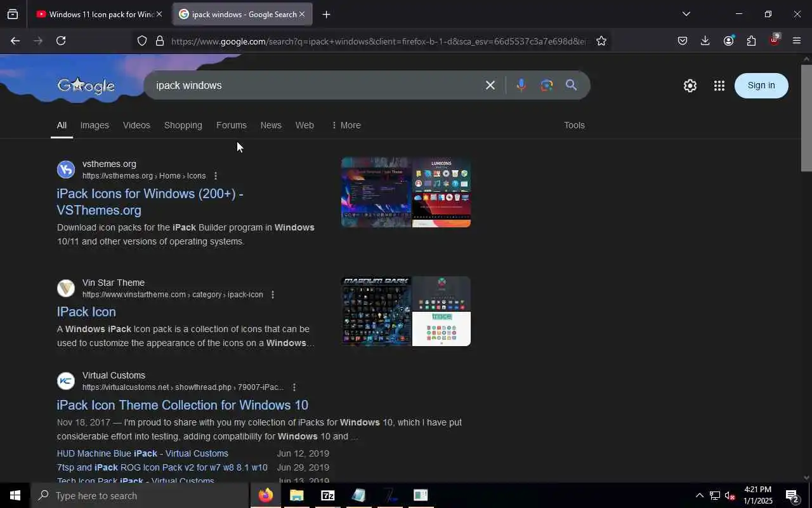Image resolution: width=812 pixels, height=508 pixels.
Task: Open iPack Icon Theme Collection for Windows 10
Action: click(x=183, y=405)
